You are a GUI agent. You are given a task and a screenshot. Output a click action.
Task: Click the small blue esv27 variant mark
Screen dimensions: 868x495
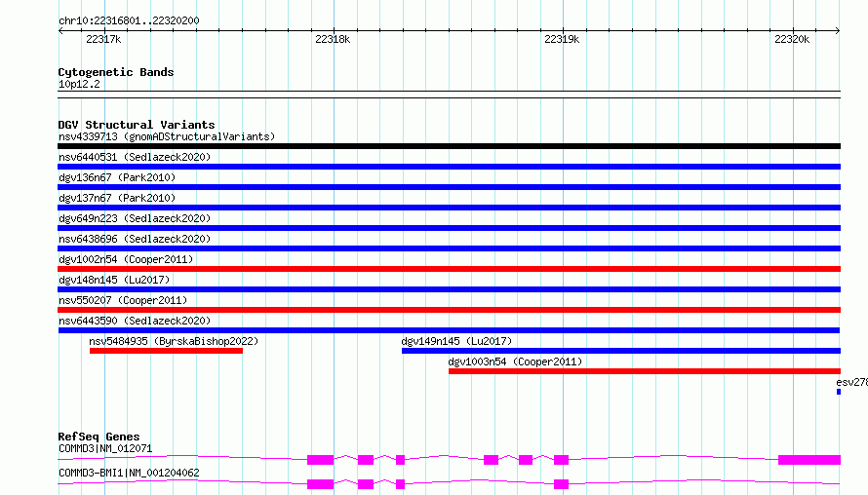839,392
